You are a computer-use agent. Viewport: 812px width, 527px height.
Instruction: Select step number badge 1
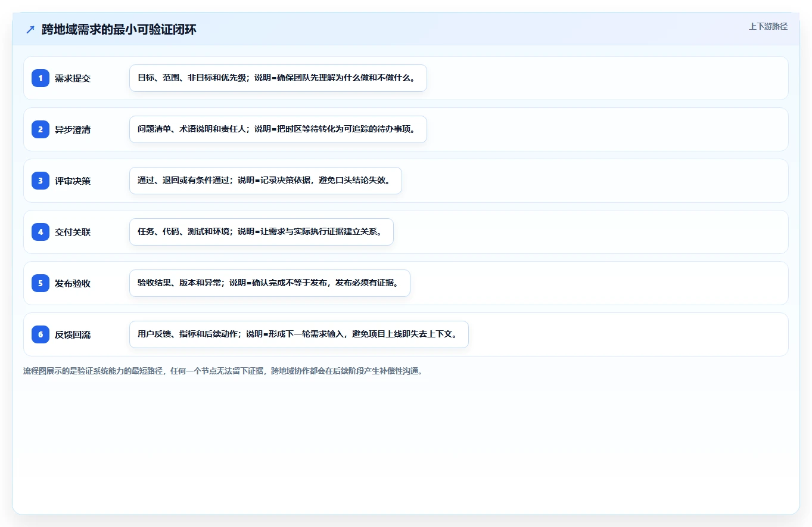[x=41, y=78]
